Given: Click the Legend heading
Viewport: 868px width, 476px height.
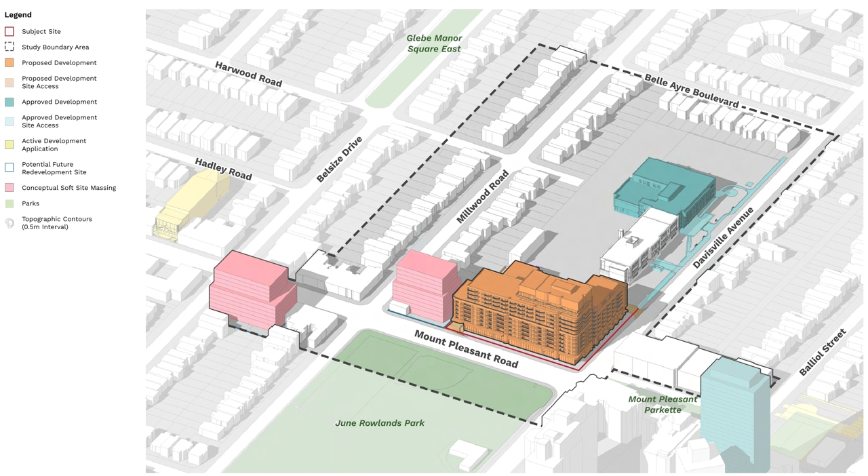Looking at the screenshot, I should (18, 14).
